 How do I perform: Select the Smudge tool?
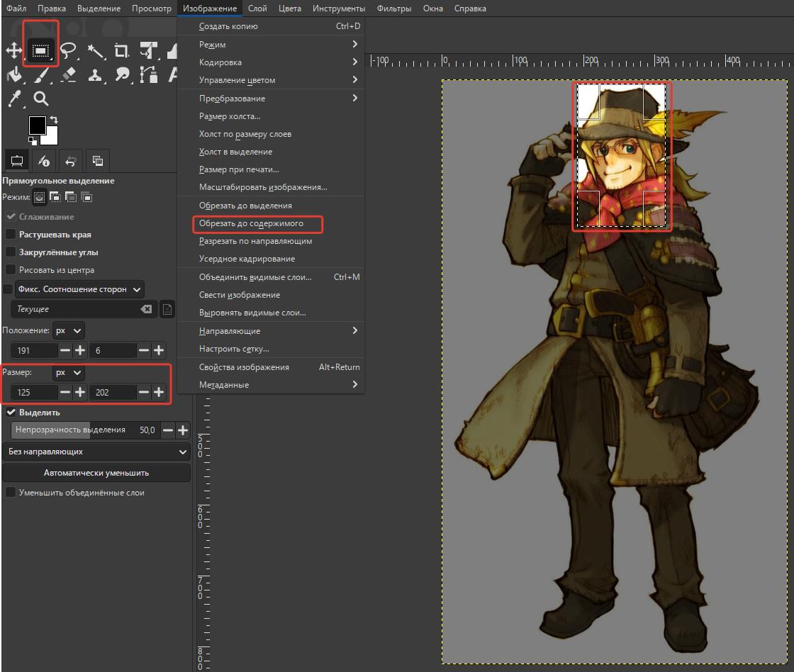coord(122,75)
